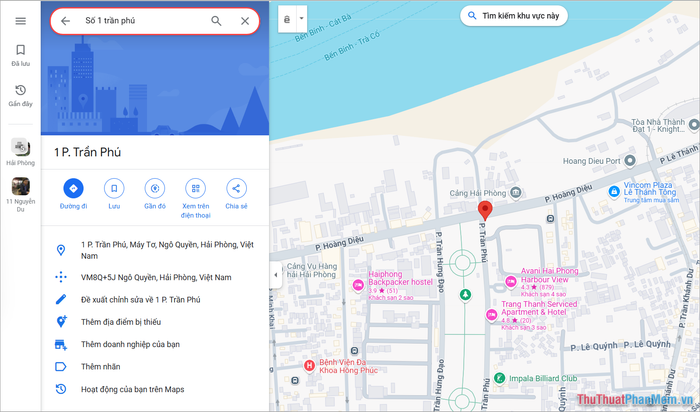Viewport: 700px width, 412px height.
Task: Focus the search field Số 1 trần phú
Action: 143,21
